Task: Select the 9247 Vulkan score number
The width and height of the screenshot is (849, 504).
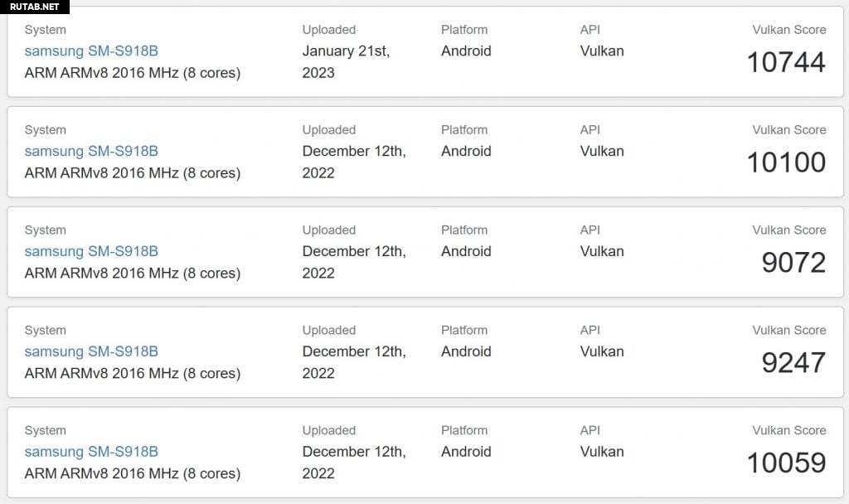Action: pyautogui.click(x=793, y=363)
